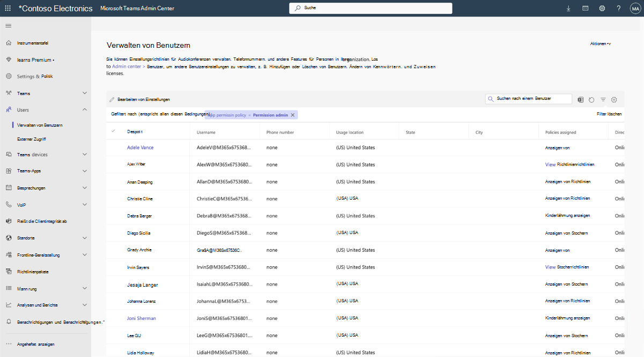Image resolution: width=644 pixels, height=357 pixels.
Task: Click the Teams Premium diamond icon
Action: click(8, 60)
